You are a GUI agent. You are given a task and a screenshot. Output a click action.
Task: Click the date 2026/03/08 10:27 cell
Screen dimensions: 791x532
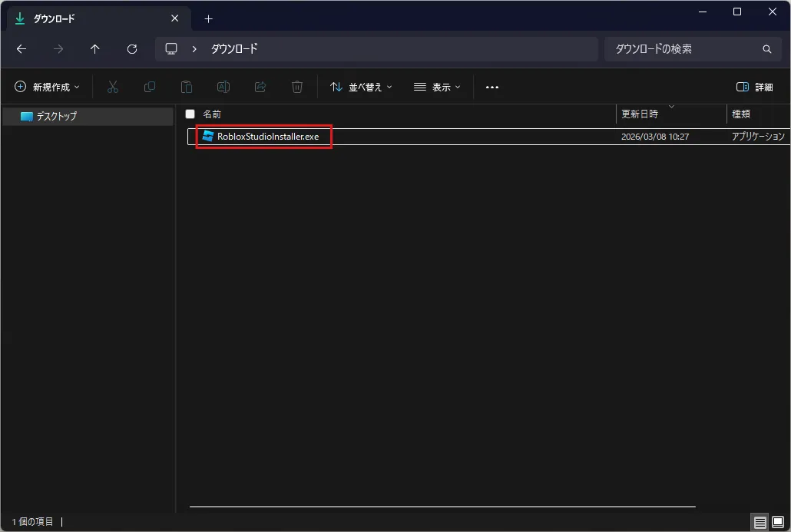pos(655,137)
